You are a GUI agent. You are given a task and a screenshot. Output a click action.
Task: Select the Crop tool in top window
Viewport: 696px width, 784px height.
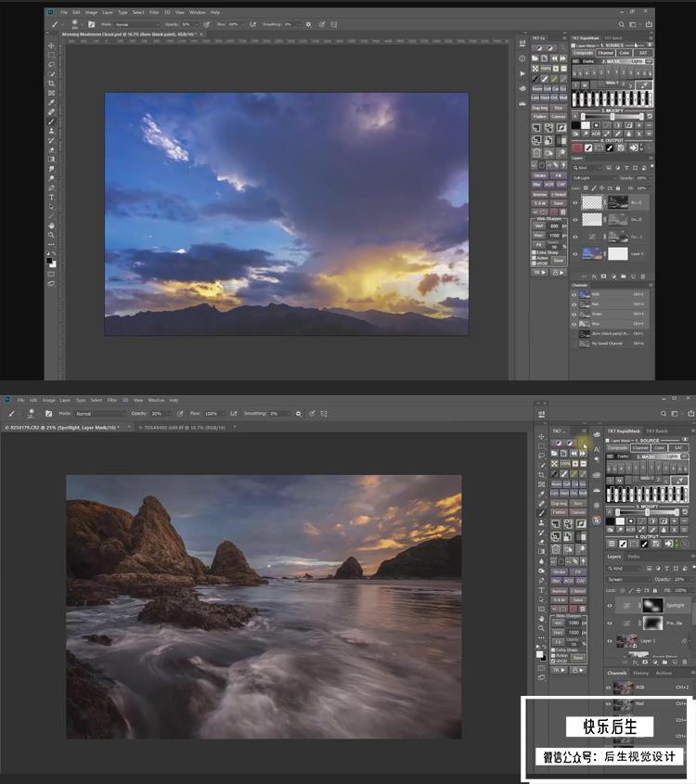pos(51,84)
